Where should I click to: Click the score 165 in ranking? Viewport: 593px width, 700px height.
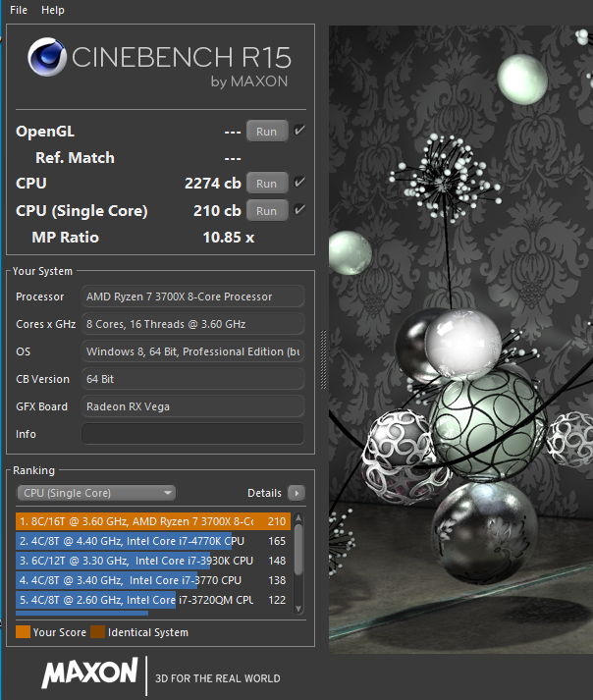[277, 541]
